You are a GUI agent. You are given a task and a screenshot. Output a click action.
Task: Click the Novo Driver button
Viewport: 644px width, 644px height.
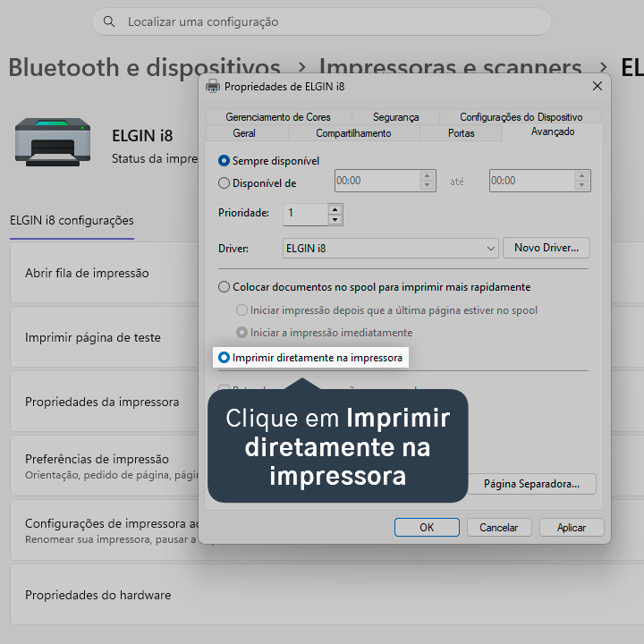[x=546, y=248]
